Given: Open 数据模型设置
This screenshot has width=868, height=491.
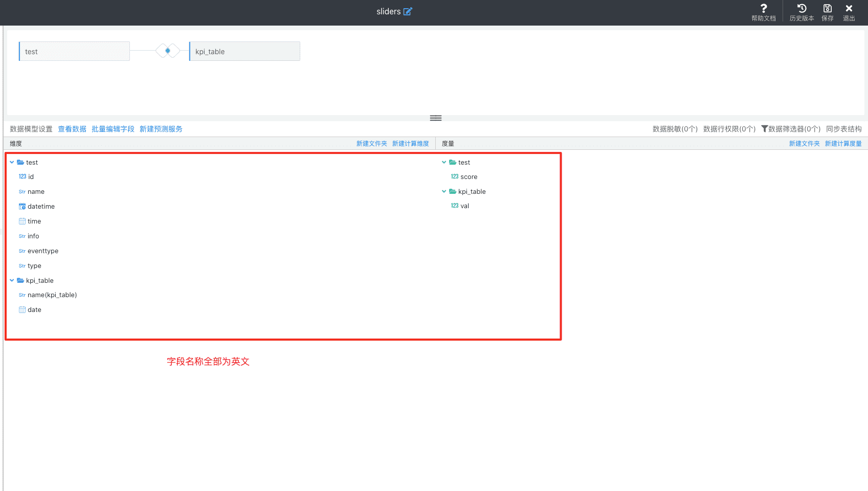Looking at the screenshot, I should point(31,129).
